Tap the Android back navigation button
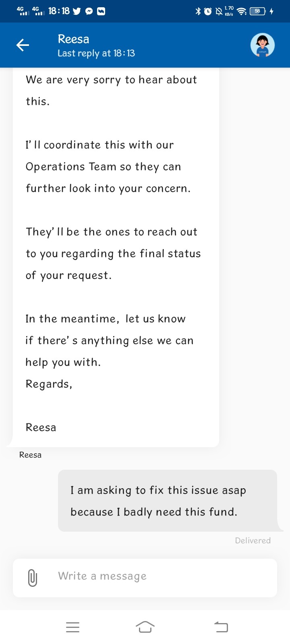 coord(221,627)
